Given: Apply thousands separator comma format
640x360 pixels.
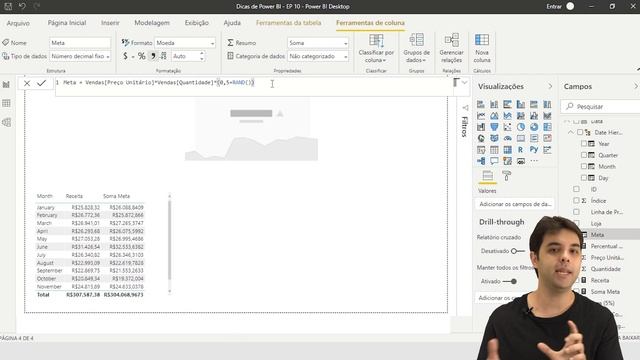Looking at the screenshot, I should pyautogui.click(x=153, y=56).
